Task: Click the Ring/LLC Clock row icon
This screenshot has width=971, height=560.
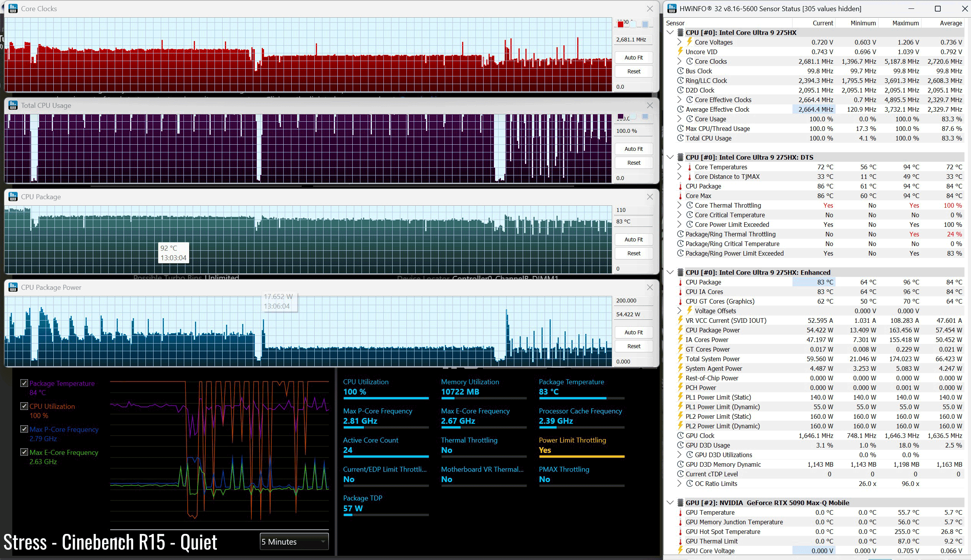Action: point(680,81)
